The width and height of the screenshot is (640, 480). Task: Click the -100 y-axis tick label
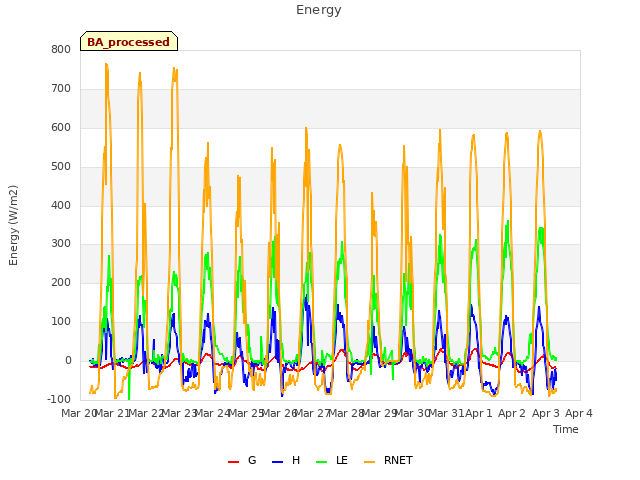coord(59,399)
